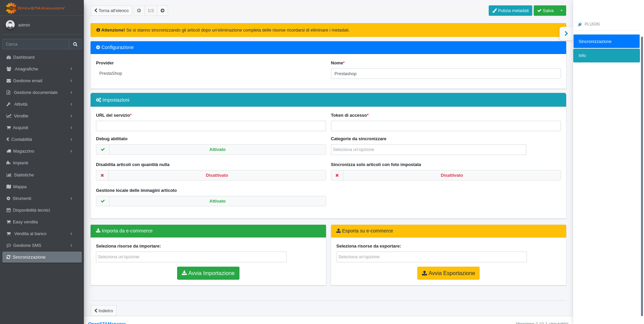Start import with Avvia Importazione

point(208,273)
